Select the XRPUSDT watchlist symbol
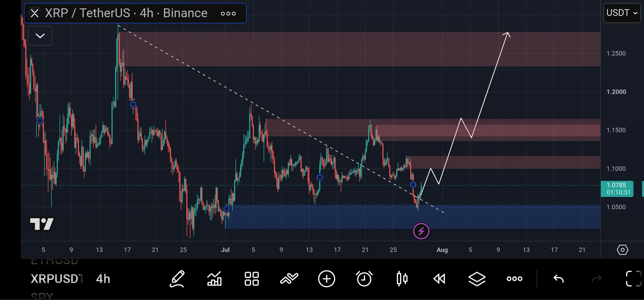 coord(57,279)
